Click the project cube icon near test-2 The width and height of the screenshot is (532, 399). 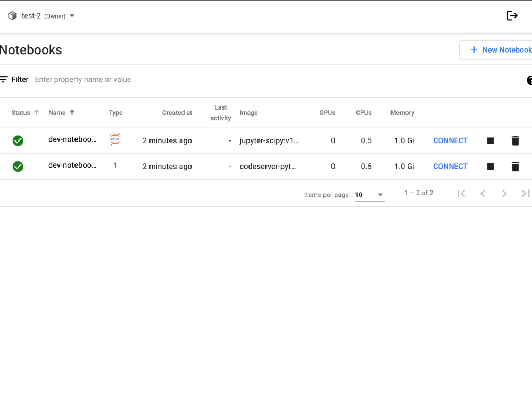12,15
